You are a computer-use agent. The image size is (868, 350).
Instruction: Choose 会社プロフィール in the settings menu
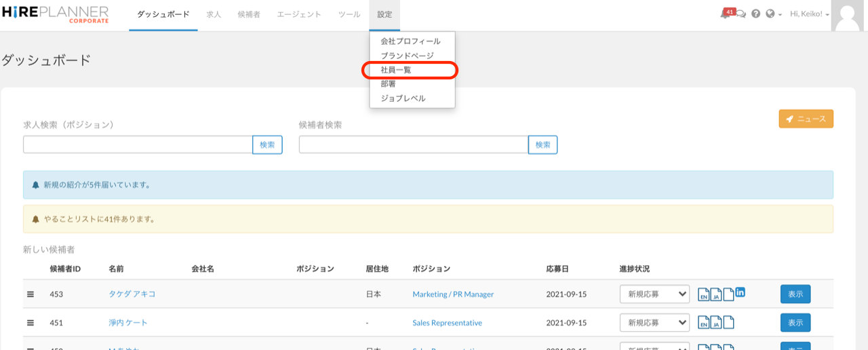coord(410,41)
